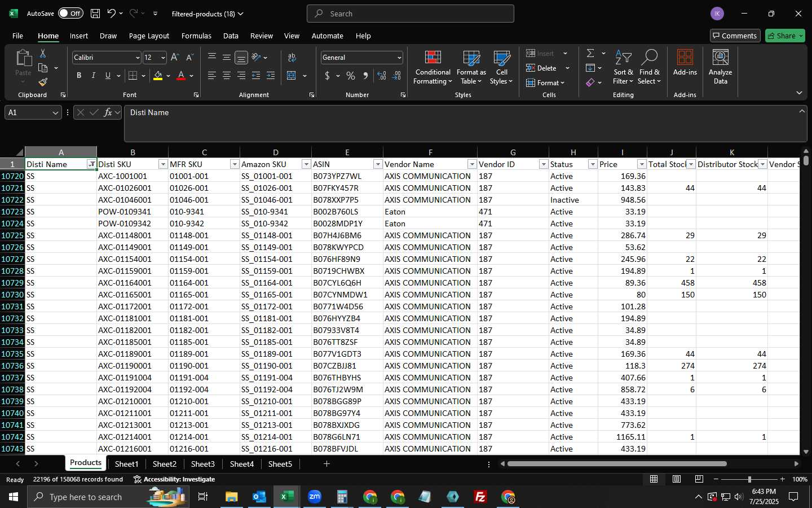The image size is (812, 508).
Task: Switch to Page Layout view icon
Action: point(677,479)
